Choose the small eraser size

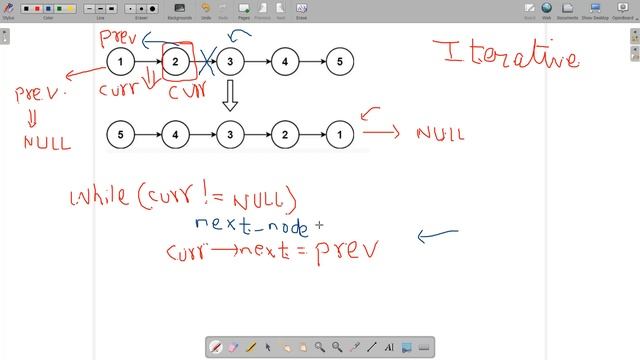click(x=130, y=9)
